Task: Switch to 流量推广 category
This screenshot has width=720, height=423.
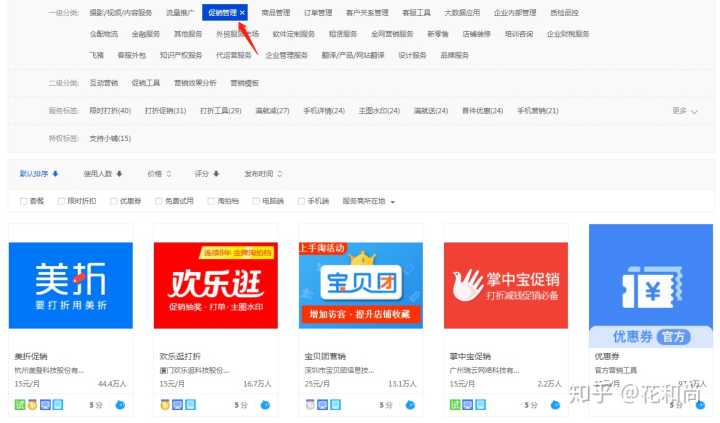Action: 179,13
